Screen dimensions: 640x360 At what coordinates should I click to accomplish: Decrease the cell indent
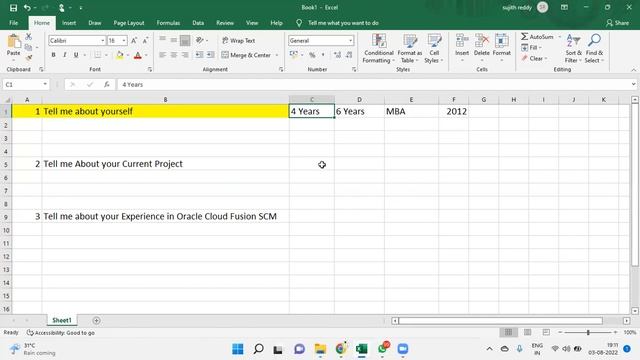(199, 55)
